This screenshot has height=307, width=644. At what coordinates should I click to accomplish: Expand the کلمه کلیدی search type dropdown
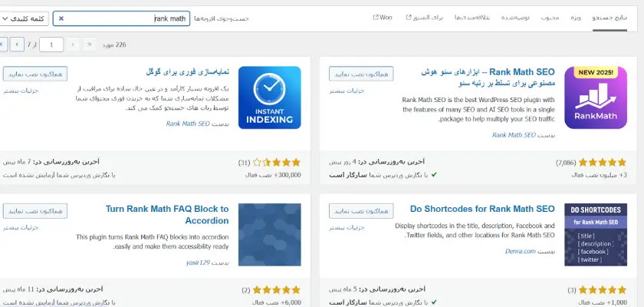tap(24, 18)
